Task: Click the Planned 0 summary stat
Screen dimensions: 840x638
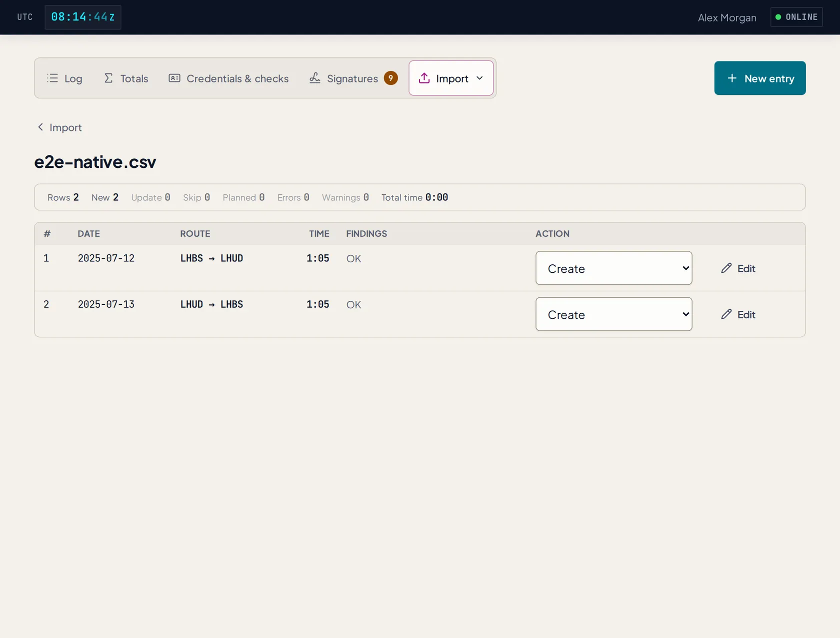Action: point(243,197)
